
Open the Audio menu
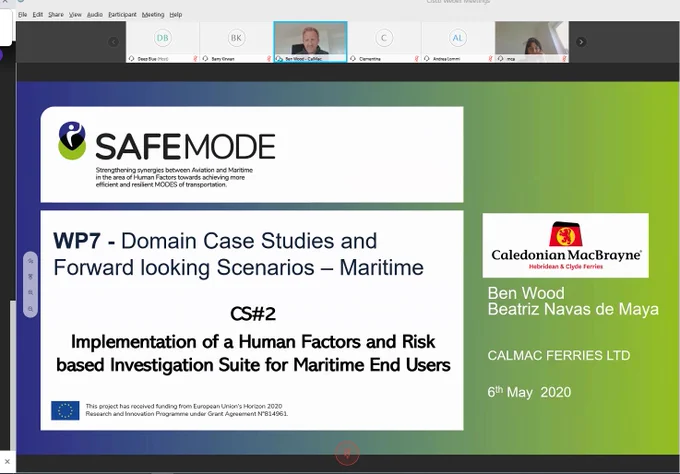pyautogui.click(x=95, y=14)
